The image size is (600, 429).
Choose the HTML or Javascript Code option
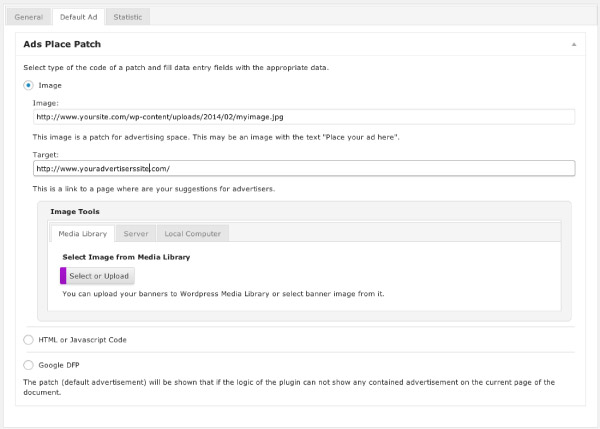pyautogui.click(x=28, y=340)
